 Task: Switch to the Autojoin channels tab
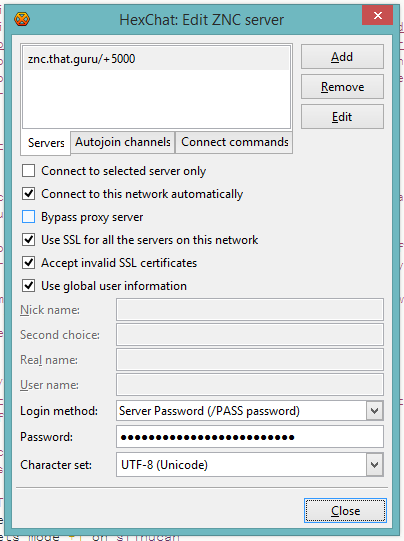(x=123, y=142)
